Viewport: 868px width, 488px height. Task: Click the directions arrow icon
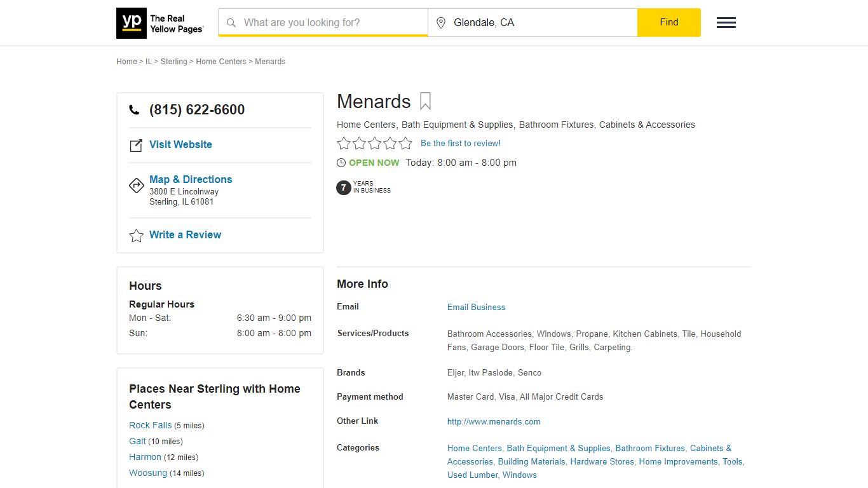136,186
